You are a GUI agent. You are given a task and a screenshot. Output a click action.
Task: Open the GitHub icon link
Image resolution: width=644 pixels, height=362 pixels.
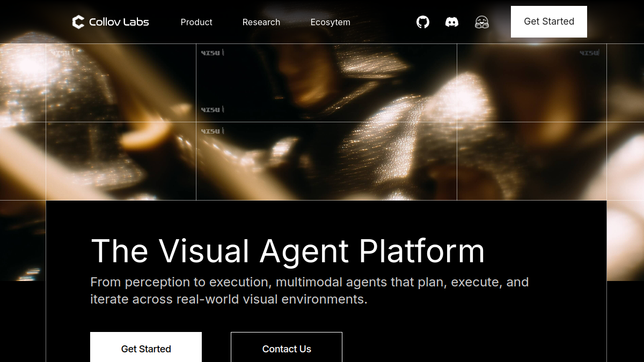[x=423, y=22]
